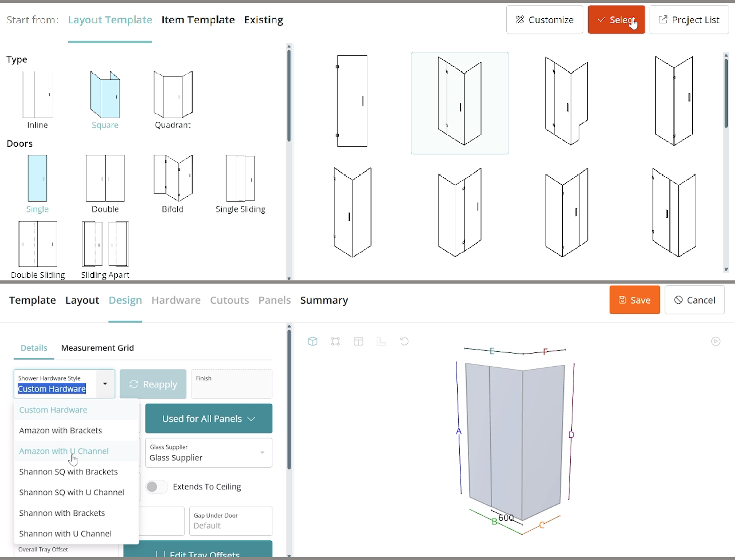
Task: Click the Customize button
Action: [545, 20]
